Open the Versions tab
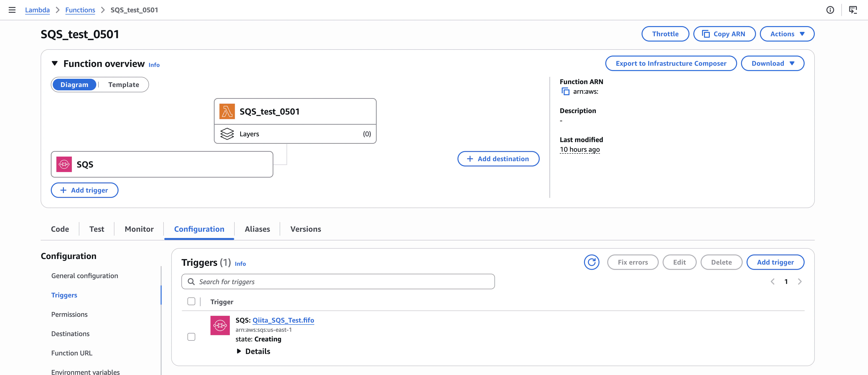 [x=306, y=229]
